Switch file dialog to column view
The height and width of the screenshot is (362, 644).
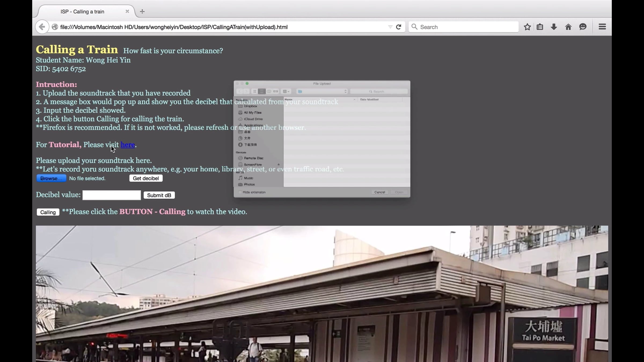point(269,91)
